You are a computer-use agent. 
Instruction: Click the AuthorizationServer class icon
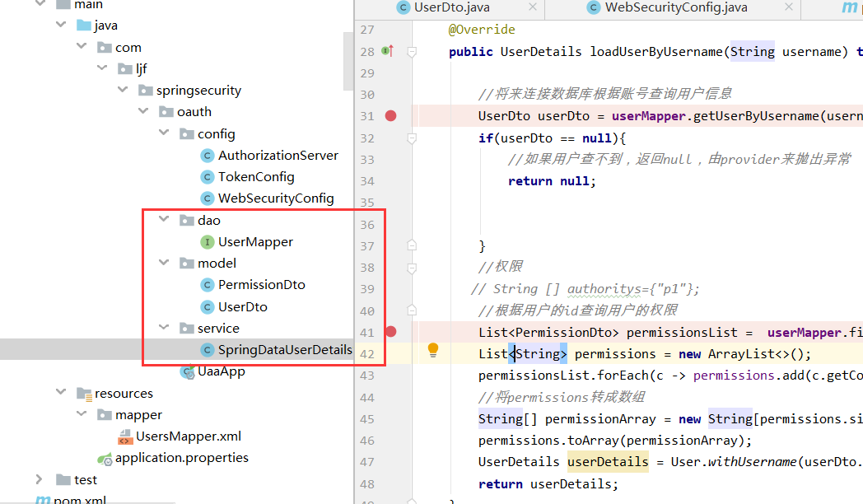point(207,156)
